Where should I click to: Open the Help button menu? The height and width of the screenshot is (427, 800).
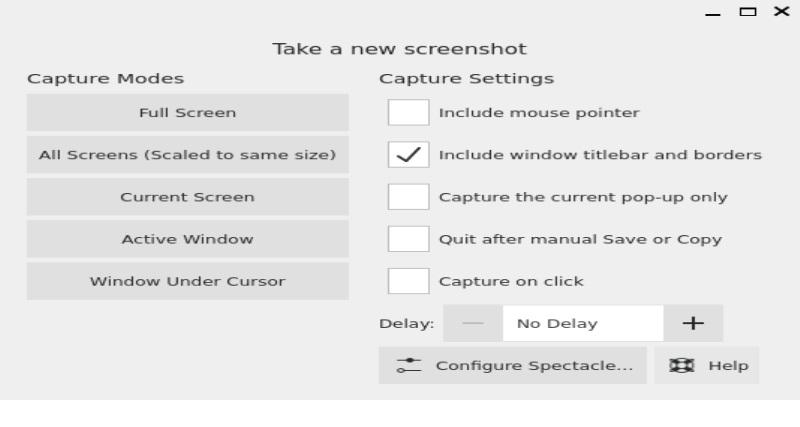[x=707, y=366]
